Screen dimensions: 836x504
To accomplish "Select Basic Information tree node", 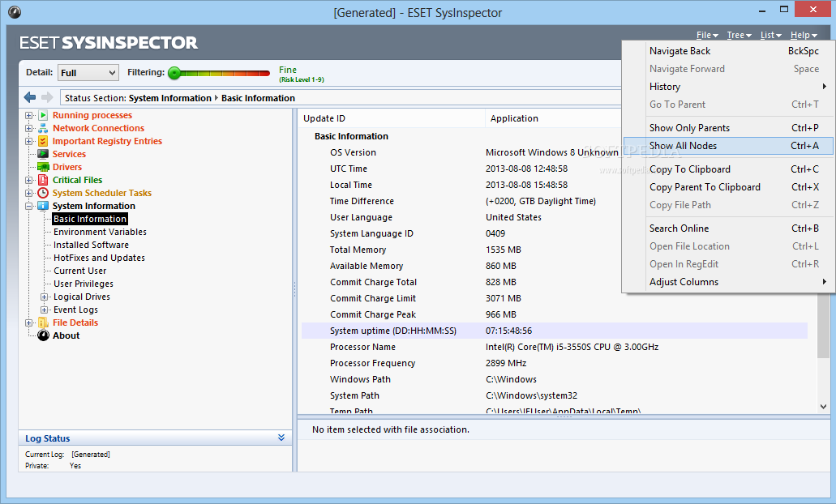I will pyautogui.click(x=90, y=219).
